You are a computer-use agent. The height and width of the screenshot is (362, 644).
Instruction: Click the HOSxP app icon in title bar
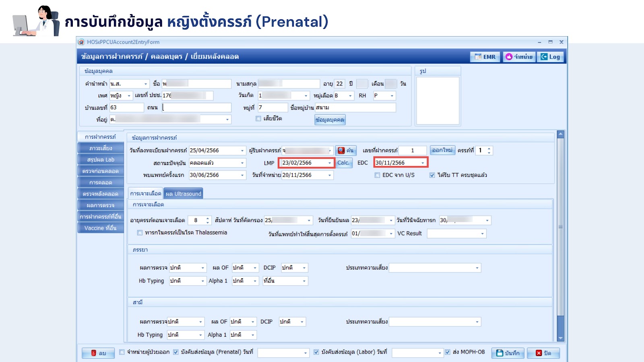point(82,42)
